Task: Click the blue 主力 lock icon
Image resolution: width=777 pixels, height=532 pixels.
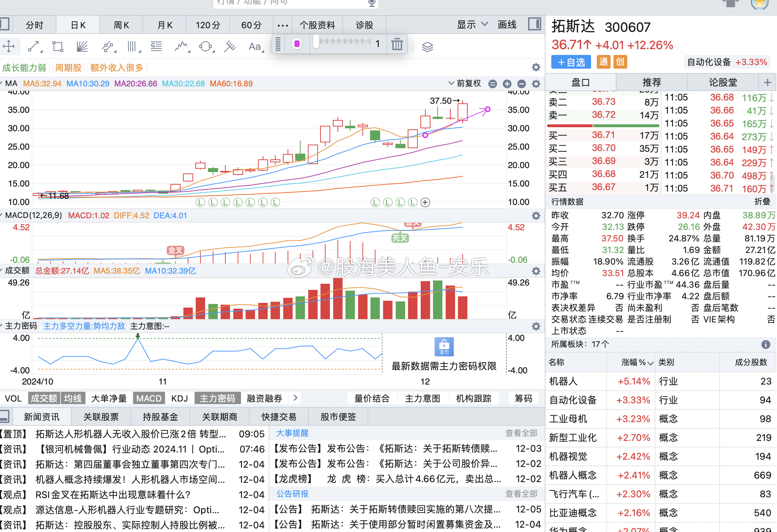Action: tap(444, 347)
